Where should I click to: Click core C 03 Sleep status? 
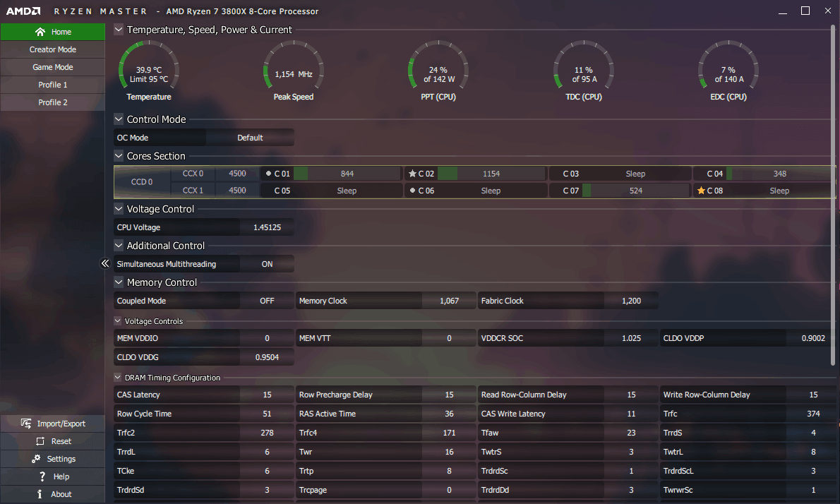coord(635,174)
